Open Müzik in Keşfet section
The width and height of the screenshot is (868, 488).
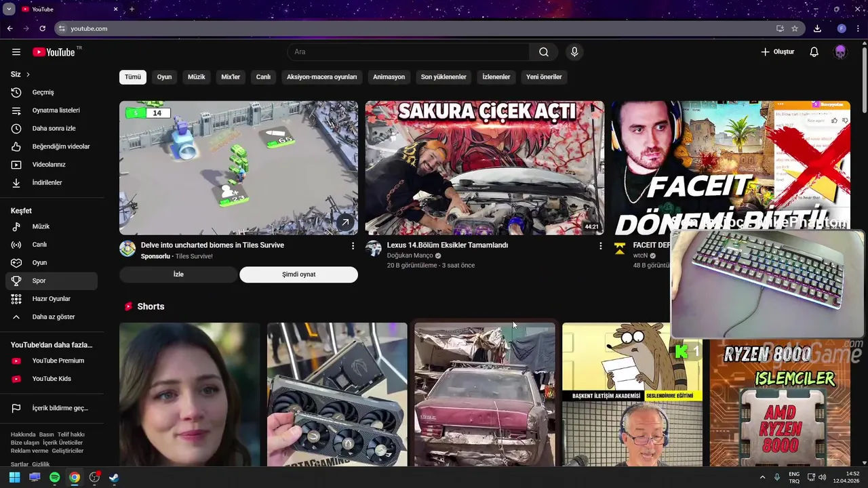click(52, 226)
